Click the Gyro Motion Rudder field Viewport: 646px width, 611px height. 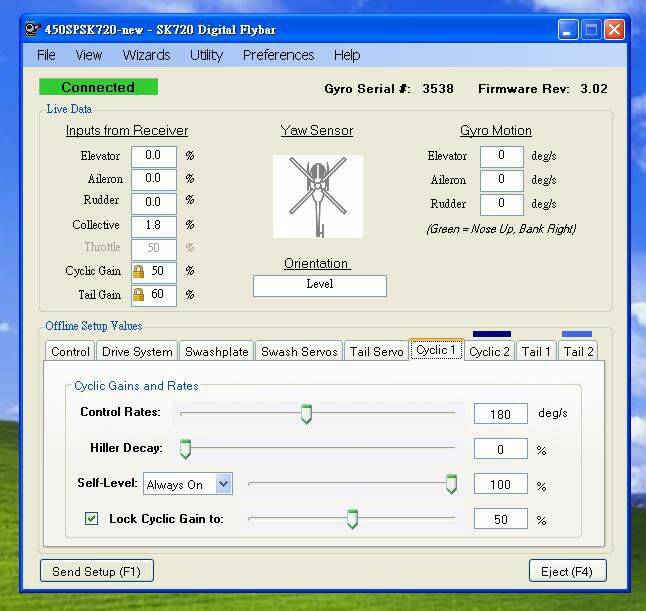coord(502,204)
